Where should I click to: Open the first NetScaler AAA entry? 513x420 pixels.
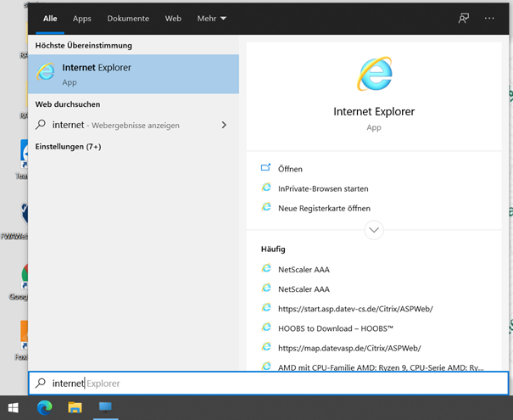click(304, 270)
